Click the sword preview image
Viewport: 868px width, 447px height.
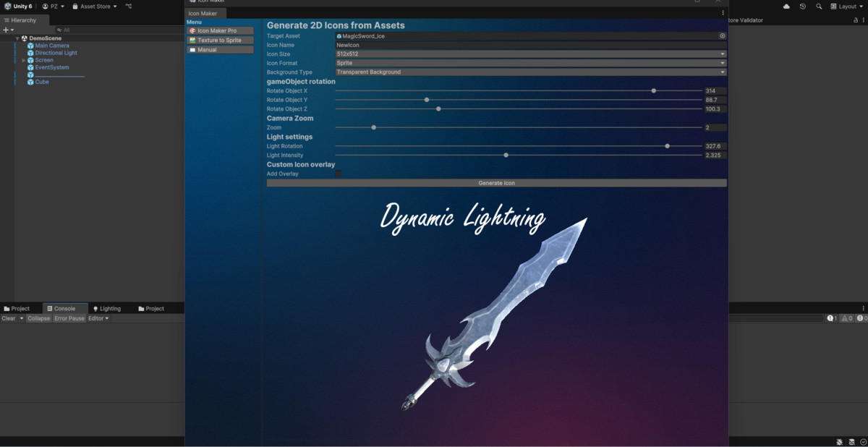494,314
